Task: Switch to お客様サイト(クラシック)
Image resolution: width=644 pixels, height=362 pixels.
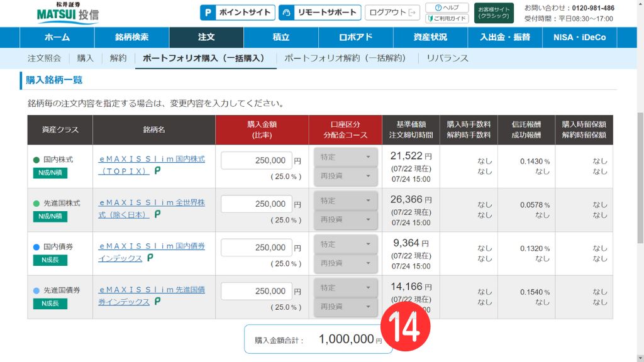Action: (x=494, y=13)
